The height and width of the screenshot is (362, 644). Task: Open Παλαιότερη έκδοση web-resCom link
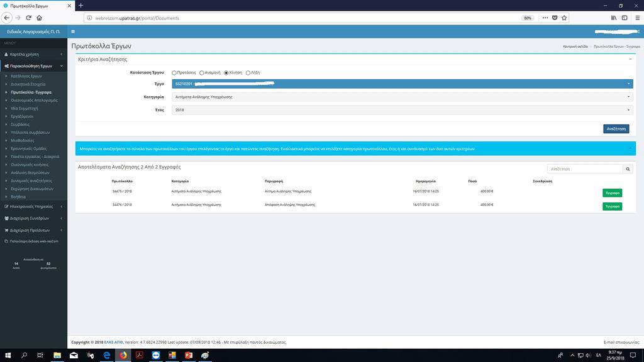click(x=34, y=241)
